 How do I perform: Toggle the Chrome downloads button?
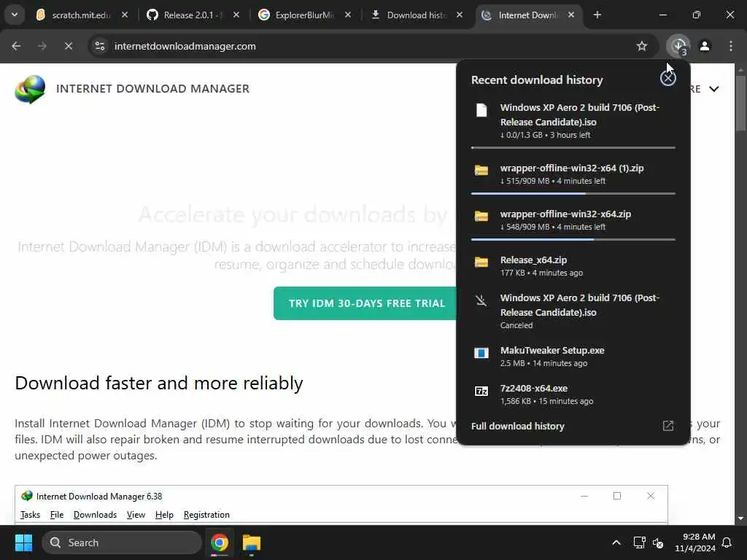[x=678, y=46]
